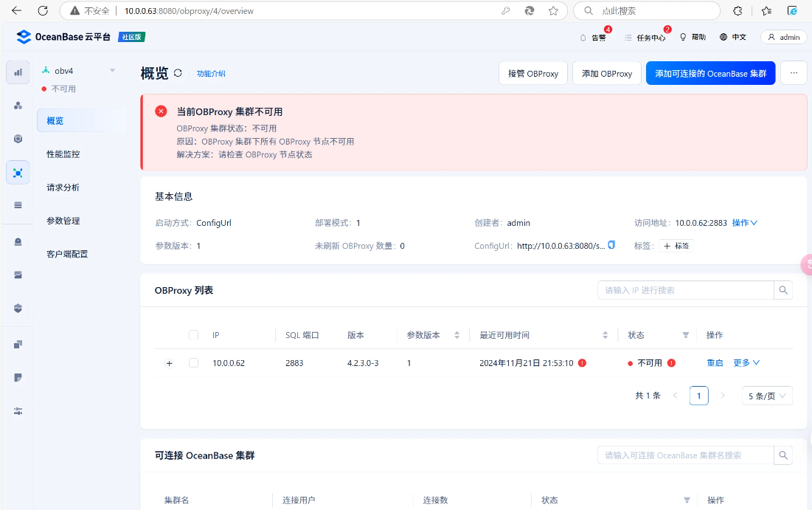Check the select-all checkbox in OBProxy table header
812x510 pixels.
coord(193,335)
